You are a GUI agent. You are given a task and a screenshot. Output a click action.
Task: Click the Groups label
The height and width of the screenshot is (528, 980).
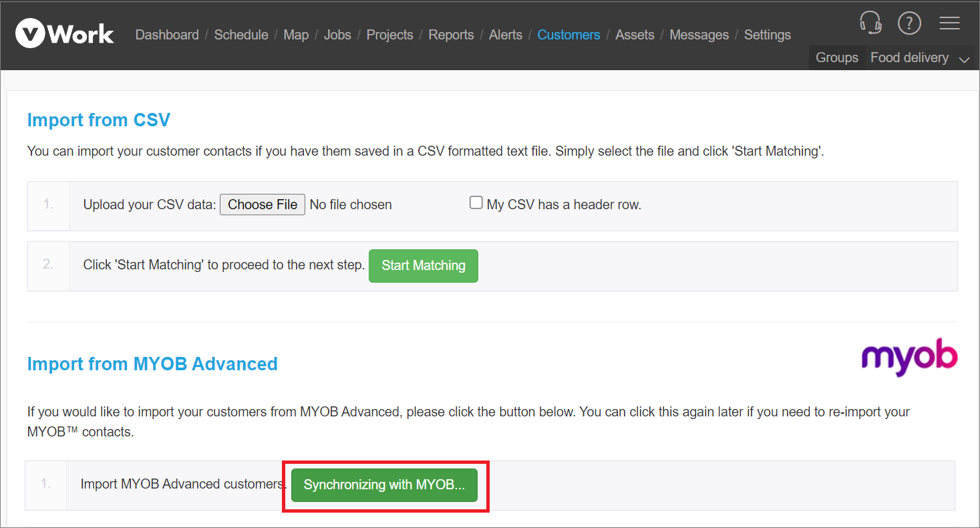point(837,58)
